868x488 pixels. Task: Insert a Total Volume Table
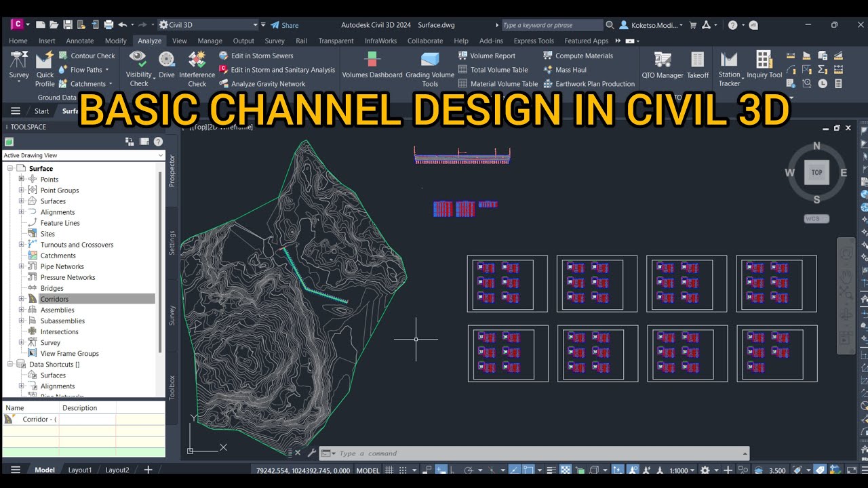(x=493, y=70)
